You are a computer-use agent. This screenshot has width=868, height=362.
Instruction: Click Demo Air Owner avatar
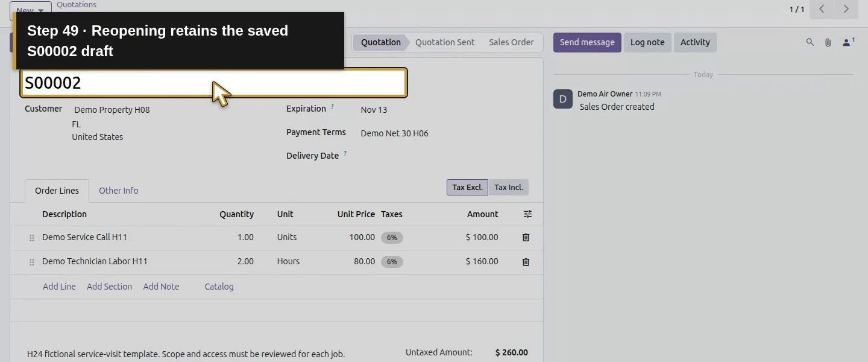pos(563,99)
